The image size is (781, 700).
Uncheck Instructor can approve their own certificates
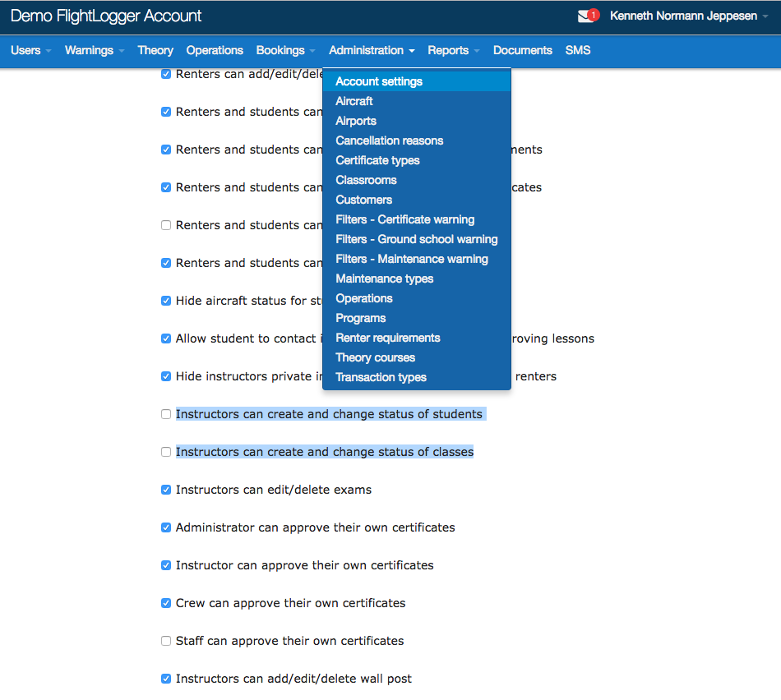click(x=166, y=565)
